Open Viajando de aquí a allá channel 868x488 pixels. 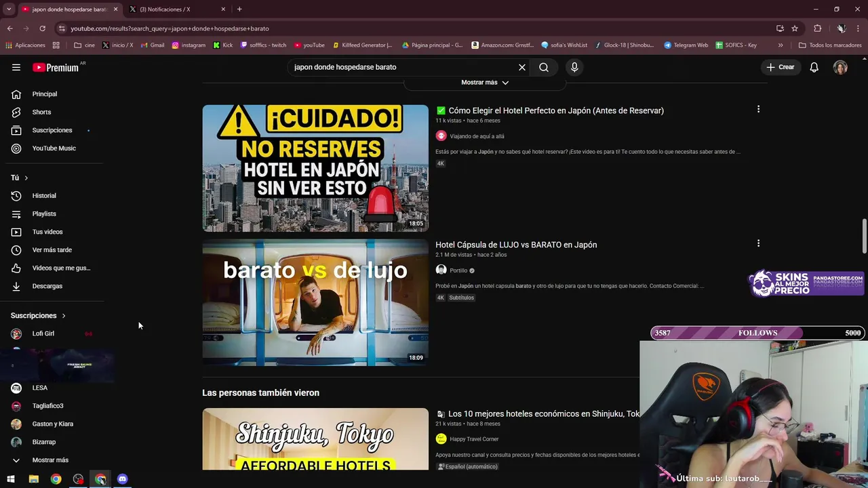point(477,136)
